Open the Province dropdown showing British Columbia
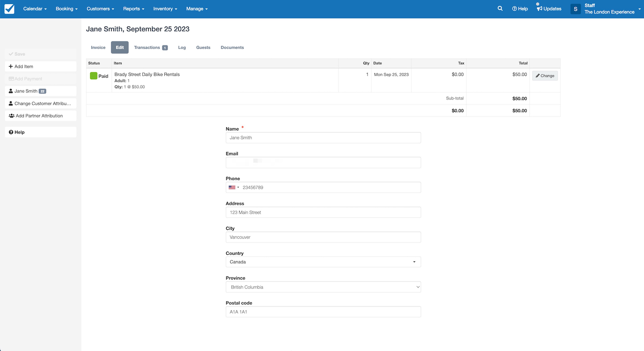The width and height of the screenshot is (644, 351). [323, 287]
